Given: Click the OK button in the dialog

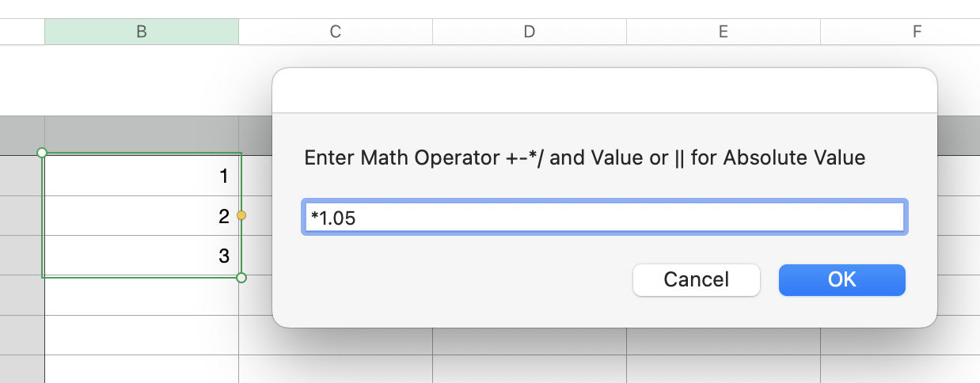Looking at the screenshot, I should point(841,279).
